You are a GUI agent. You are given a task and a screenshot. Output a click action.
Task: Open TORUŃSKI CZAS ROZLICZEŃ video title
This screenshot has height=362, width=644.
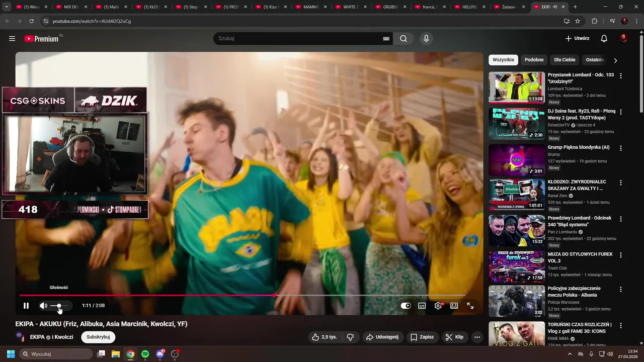tap(580, 328)
